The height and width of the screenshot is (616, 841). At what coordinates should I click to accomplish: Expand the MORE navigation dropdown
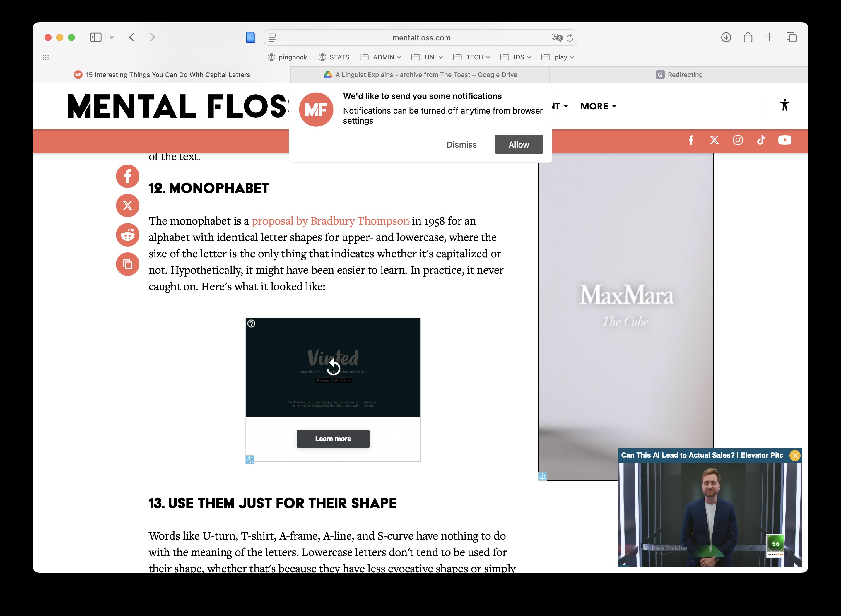click(x=598, y=106)
